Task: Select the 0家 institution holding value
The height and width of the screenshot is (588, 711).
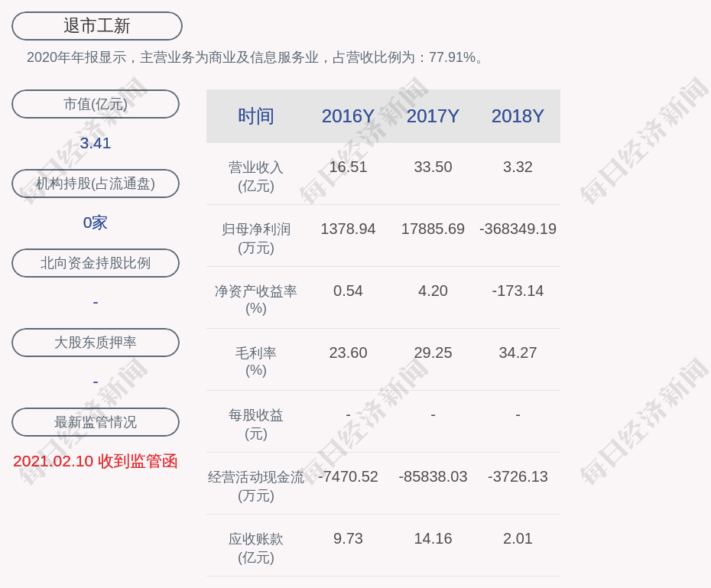Action: tap(96, 223)
